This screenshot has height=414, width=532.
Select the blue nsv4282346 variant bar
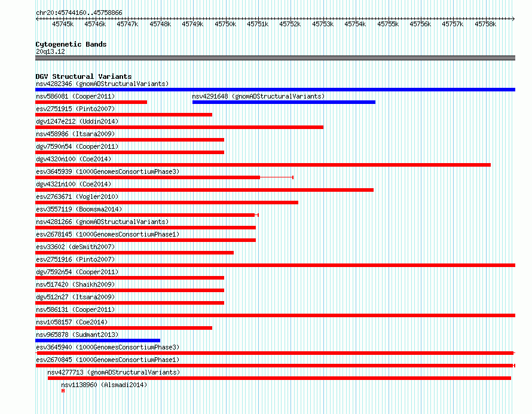tap(275, 90)
